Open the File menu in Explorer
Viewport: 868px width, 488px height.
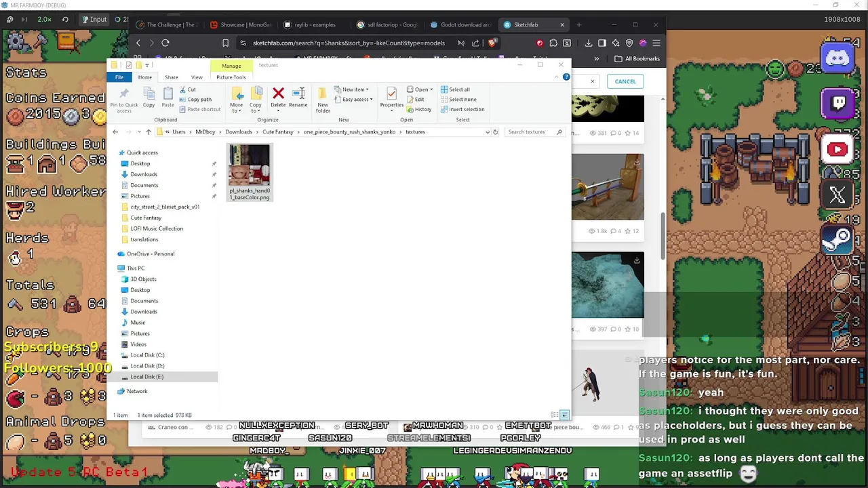coord(119,77)
